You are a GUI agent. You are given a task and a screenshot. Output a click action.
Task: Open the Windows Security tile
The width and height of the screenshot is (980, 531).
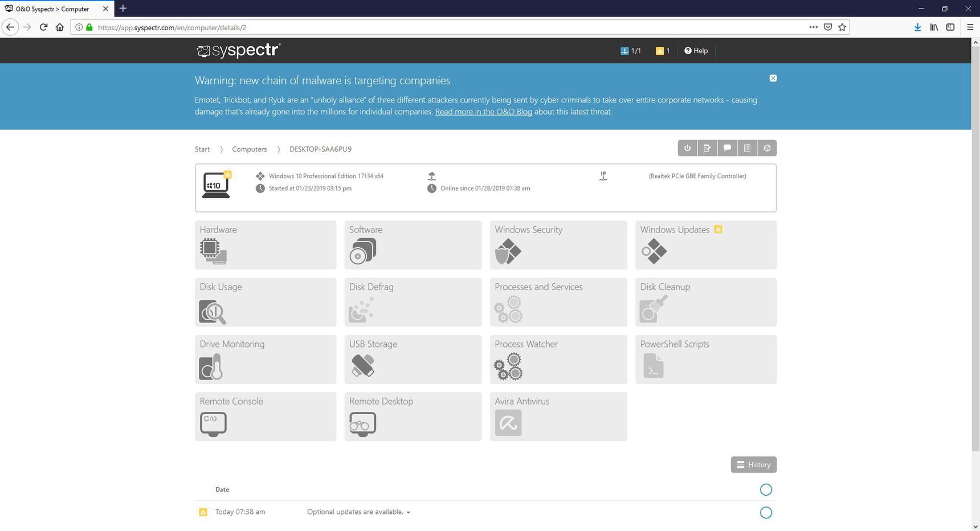point(558,245)
